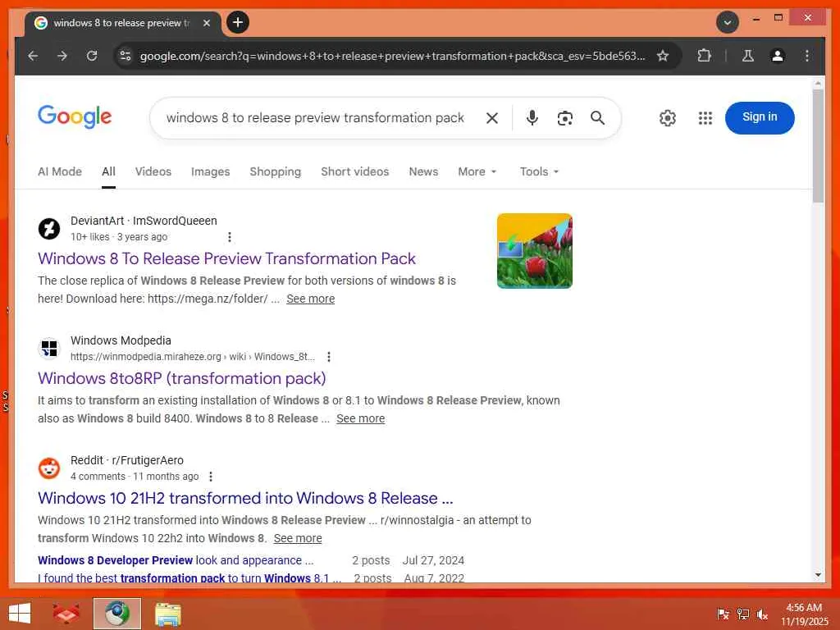
Task: Open the tulip thumbnail image
Action: 534,251
